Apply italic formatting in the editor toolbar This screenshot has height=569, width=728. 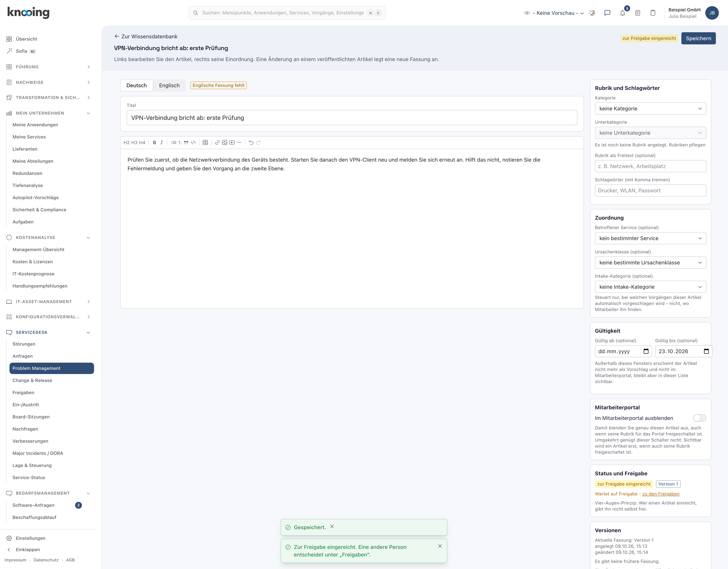(162, 142)
